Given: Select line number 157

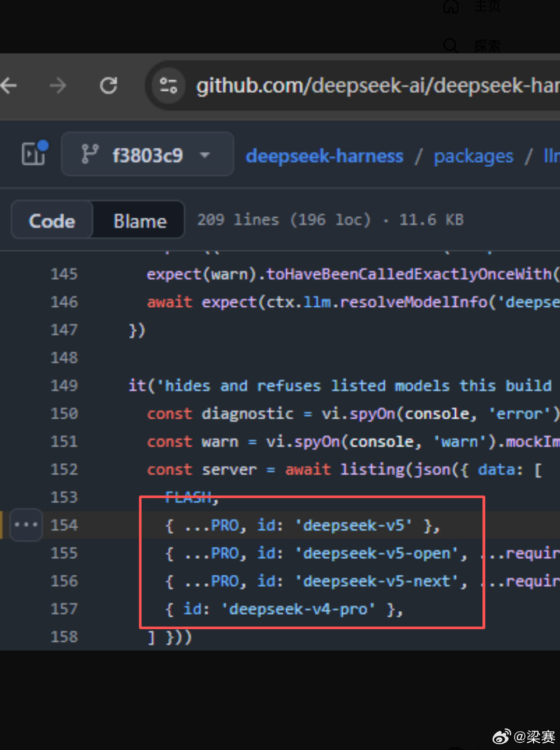Looking at the screenshot, I should pos(64,610).
